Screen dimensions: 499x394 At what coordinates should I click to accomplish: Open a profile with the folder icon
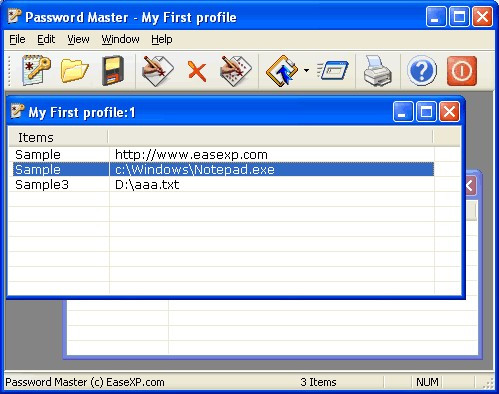75,70
